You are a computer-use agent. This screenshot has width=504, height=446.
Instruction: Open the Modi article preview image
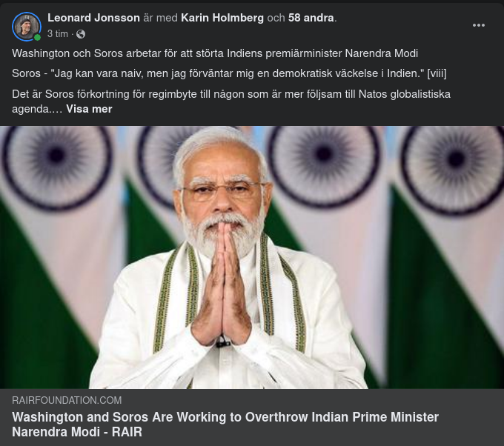[x=252, y=257]
